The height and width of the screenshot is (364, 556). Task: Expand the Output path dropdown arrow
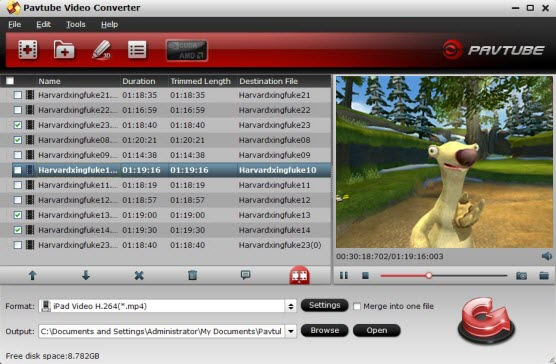(291, 331)
